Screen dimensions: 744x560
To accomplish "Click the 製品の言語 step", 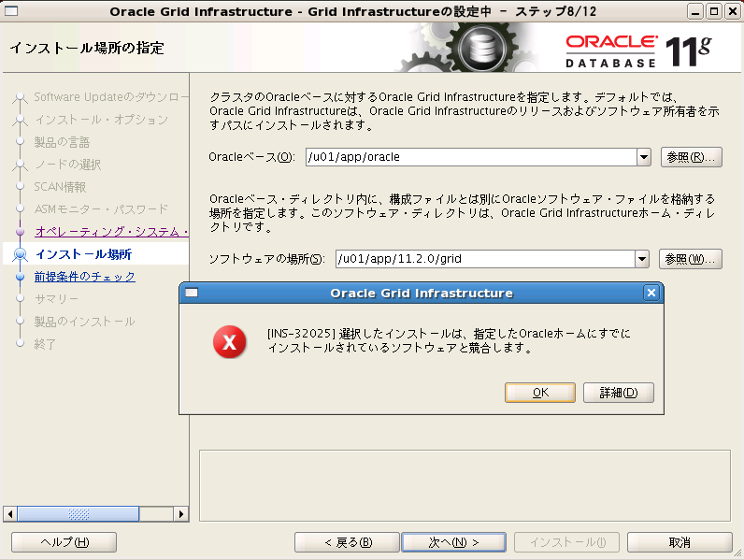I will point(62,142).
